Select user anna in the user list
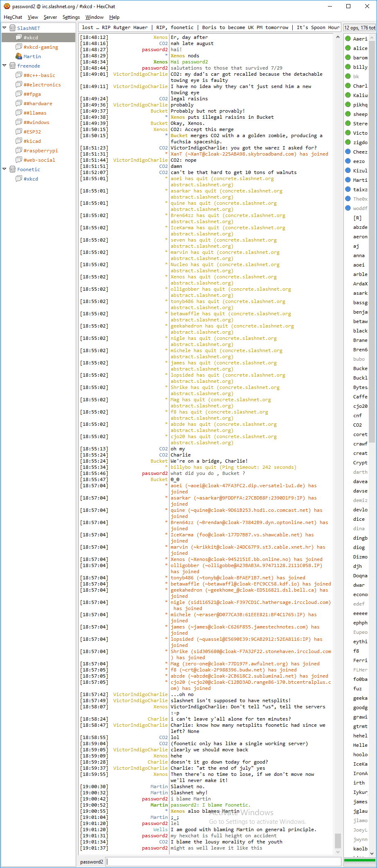The width and height of the screenshot is (377, 868). (359, 255)
